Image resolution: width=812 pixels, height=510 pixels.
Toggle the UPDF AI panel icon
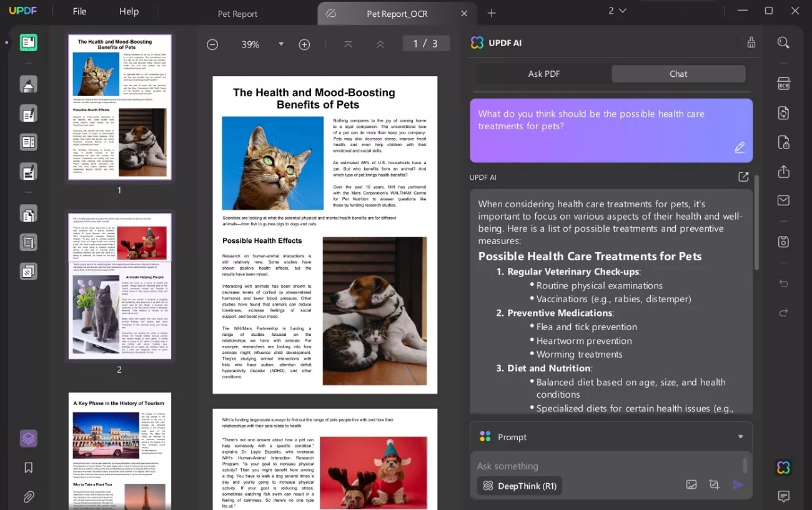[783, 468]
